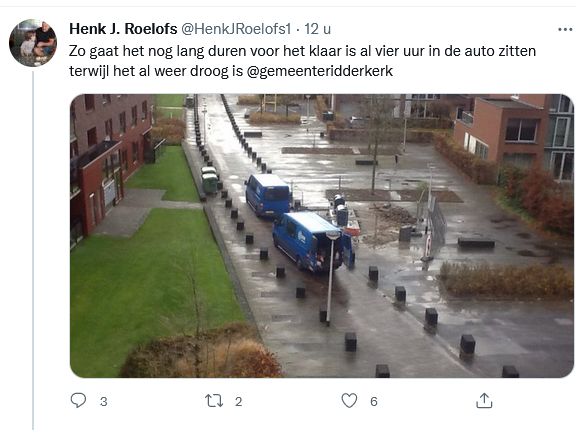Click the reply speech bubble icon
Viewport: 576px width, 434px height.
[x=78, y=401]
